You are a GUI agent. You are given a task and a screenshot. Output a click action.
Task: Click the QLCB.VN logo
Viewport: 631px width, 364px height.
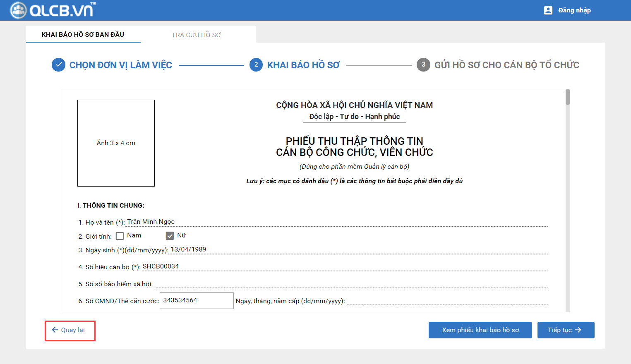53,10
